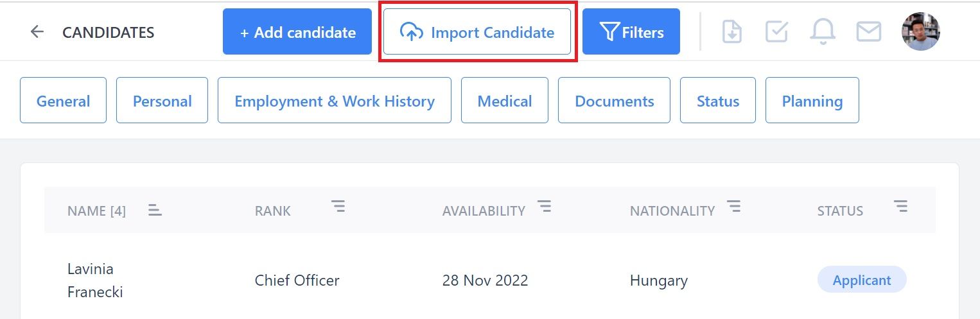Screen dimensions: 980x319
Task: Open the Filters button
Action: point(631,31)
